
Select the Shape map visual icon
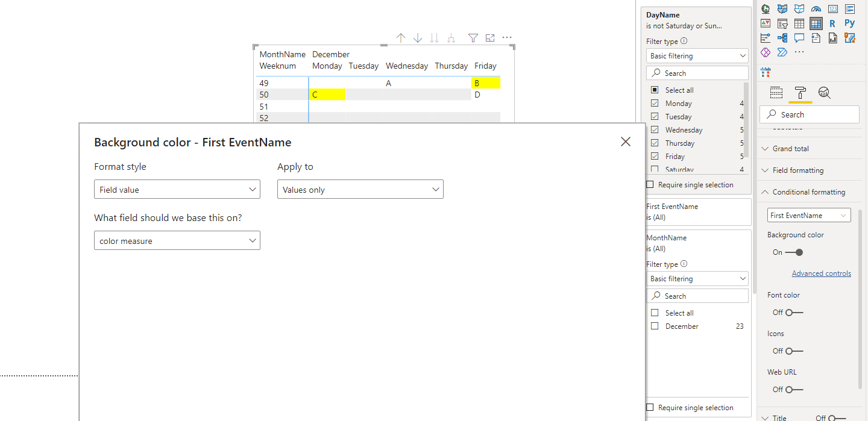click(799, 8)
